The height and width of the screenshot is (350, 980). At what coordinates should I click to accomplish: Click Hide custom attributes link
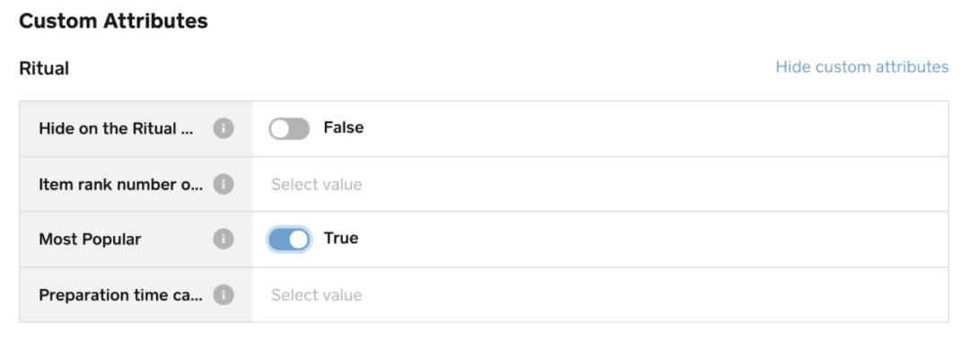[862, 67]
